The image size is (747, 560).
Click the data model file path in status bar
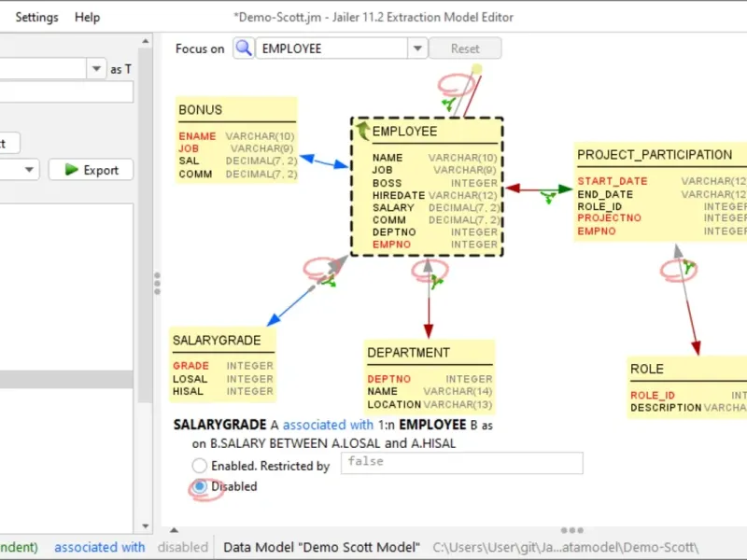[x=566, y=547]
